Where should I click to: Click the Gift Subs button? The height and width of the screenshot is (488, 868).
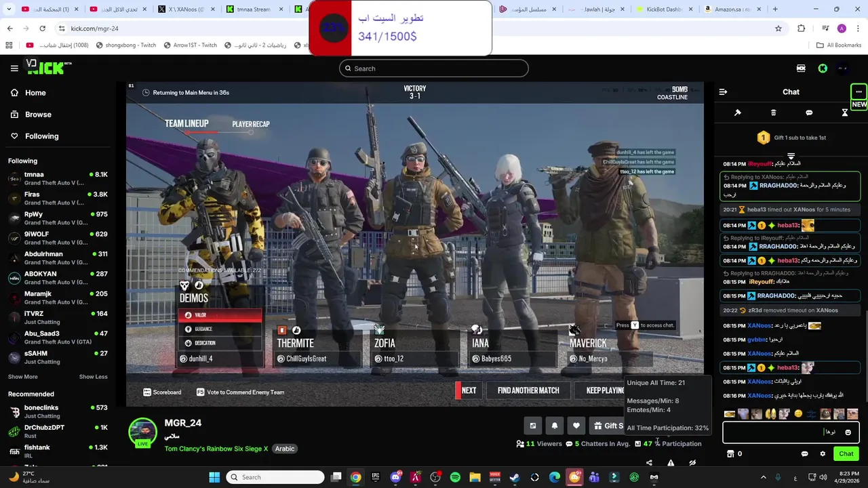tap(608, 426)
